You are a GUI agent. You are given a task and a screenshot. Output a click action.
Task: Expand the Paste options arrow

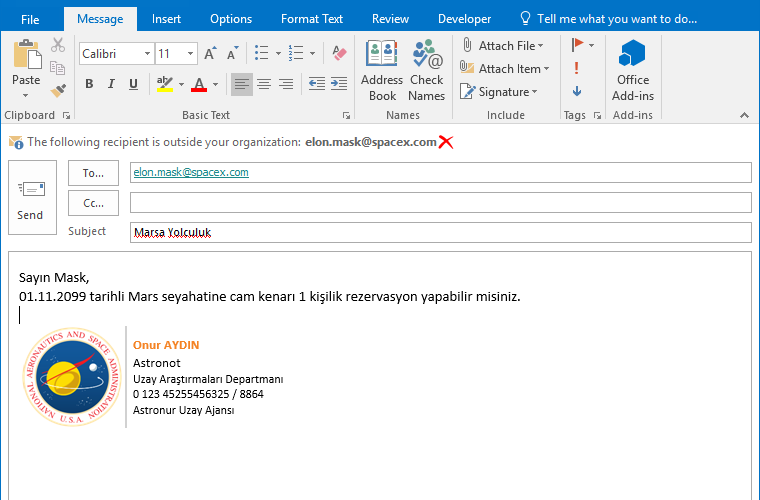click(26, 95)
